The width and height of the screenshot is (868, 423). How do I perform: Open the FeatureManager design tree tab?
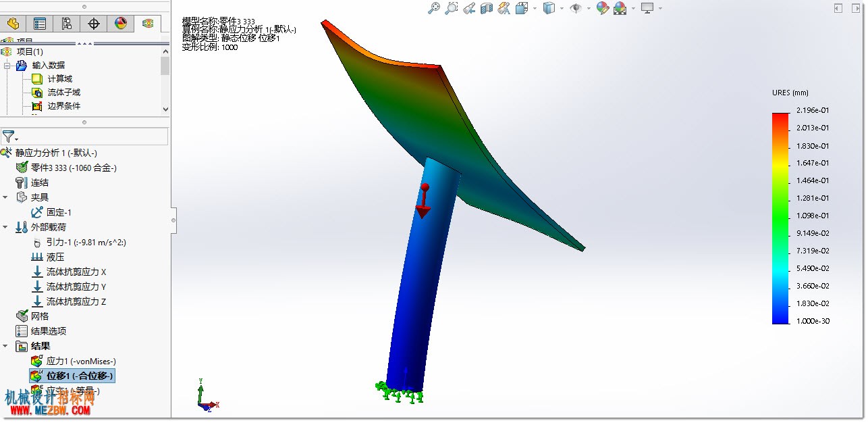(x=13, y=24)
